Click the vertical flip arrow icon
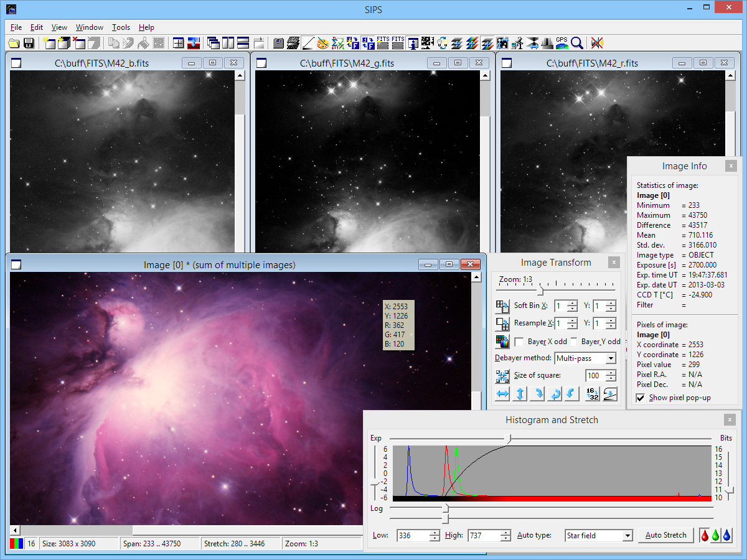The height and width of the screenshot is (560, 747). [520, 394]
